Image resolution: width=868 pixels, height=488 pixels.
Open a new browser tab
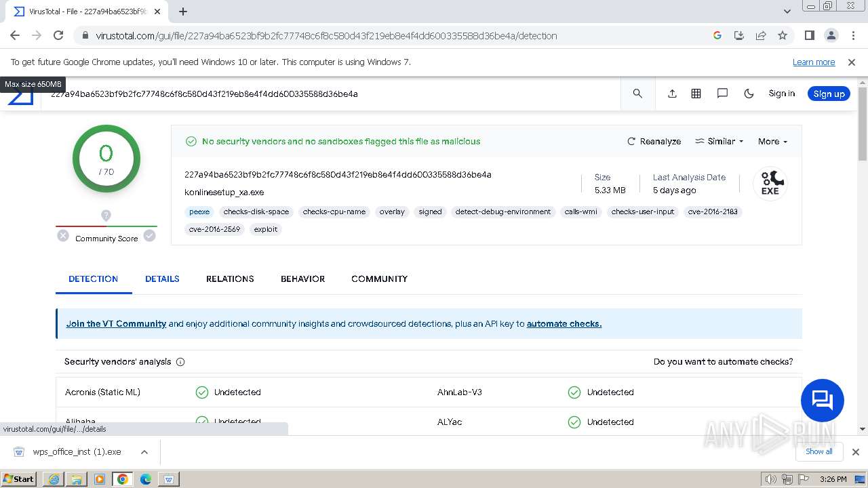(183, 12)
